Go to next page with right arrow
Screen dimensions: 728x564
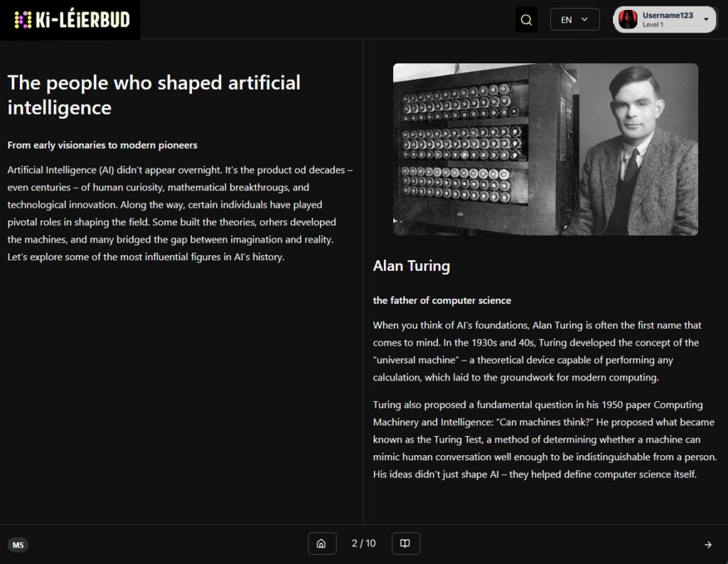(707, 545)
